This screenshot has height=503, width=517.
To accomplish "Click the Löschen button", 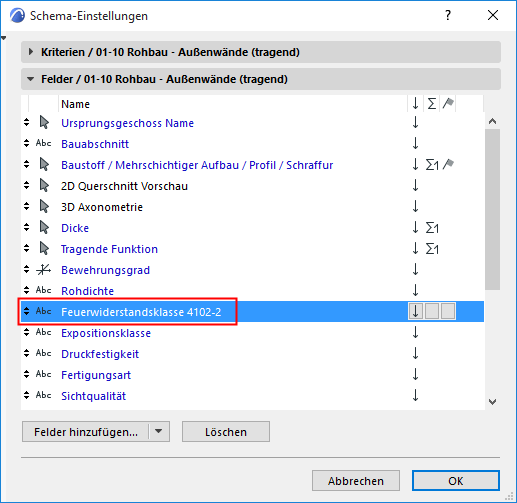I will 226,432.
